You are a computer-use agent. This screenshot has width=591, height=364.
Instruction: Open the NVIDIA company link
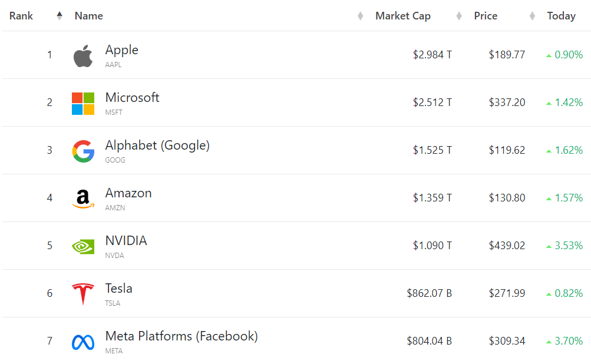126,241
